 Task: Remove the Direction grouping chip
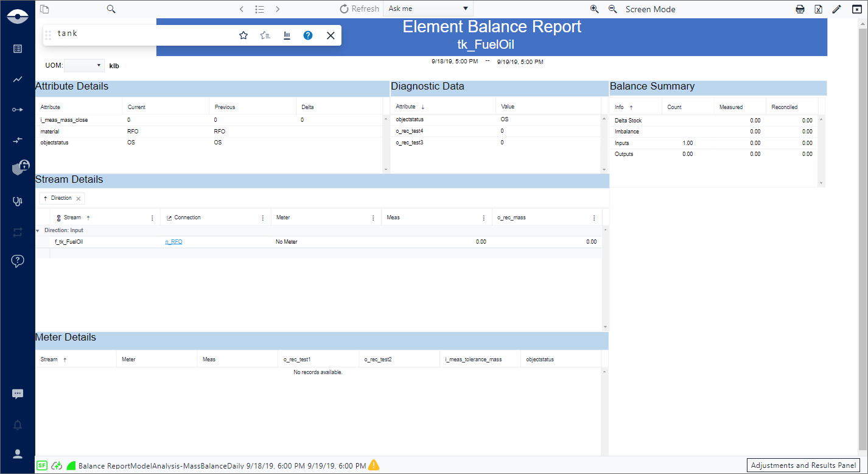[79, 199]
